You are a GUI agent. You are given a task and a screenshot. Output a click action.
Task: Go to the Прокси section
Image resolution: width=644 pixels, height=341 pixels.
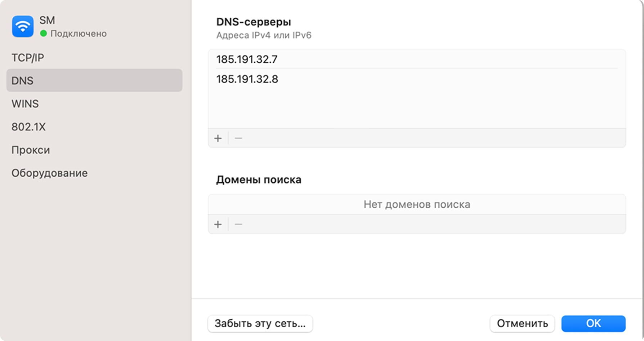tap(31, 150)
